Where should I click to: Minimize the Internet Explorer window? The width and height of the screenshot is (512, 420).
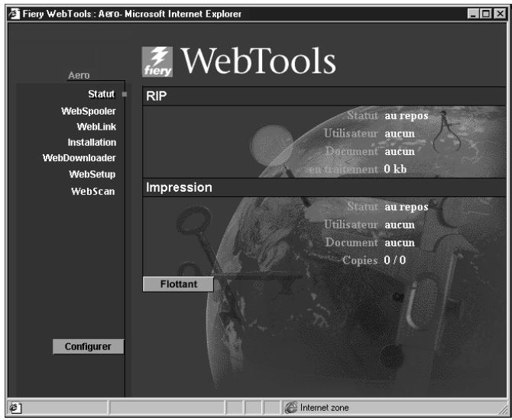473,14
